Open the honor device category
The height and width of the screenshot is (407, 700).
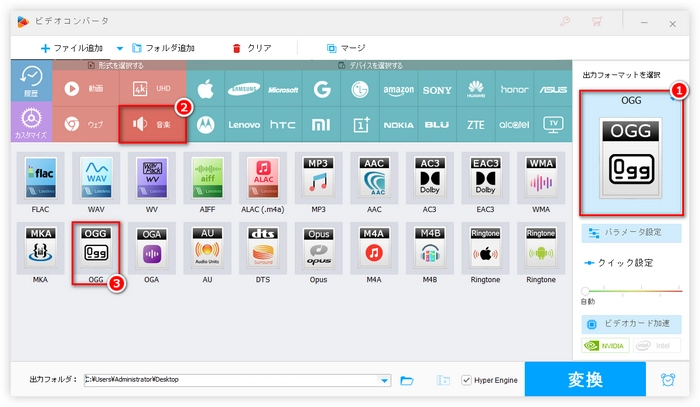(514, 89)
